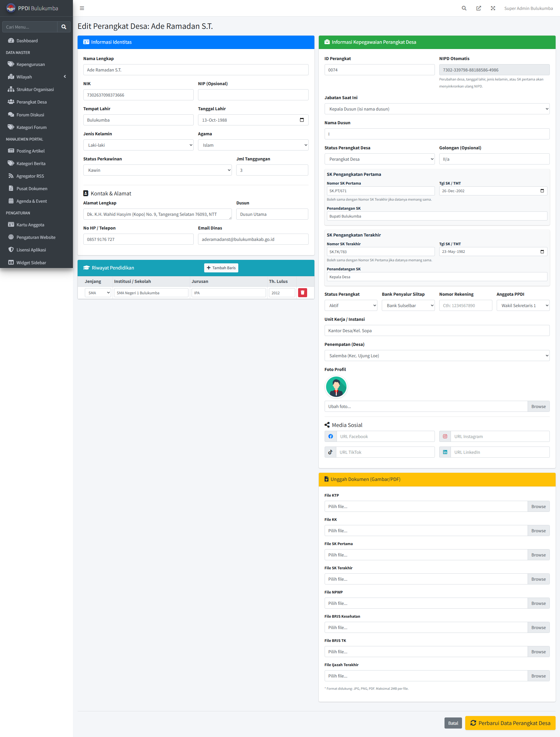Open Kartu Anggota settings

coord(36,225)
